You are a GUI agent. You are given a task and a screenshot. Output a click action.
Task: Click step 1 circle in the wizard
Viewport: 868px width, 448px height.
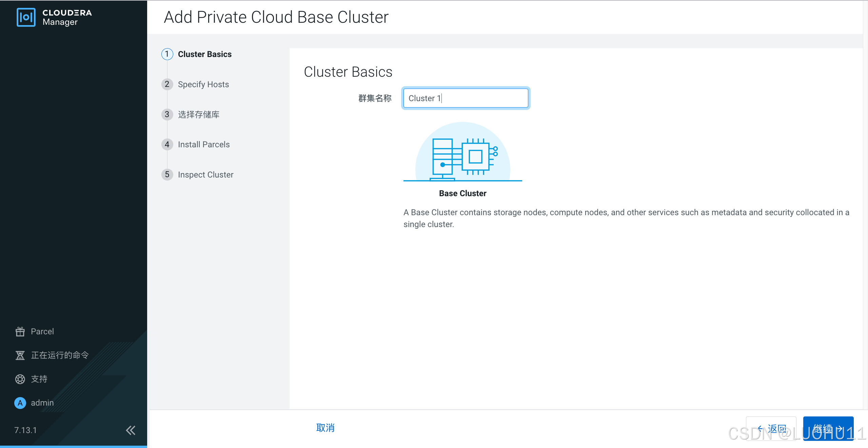(x=167, y=54)
